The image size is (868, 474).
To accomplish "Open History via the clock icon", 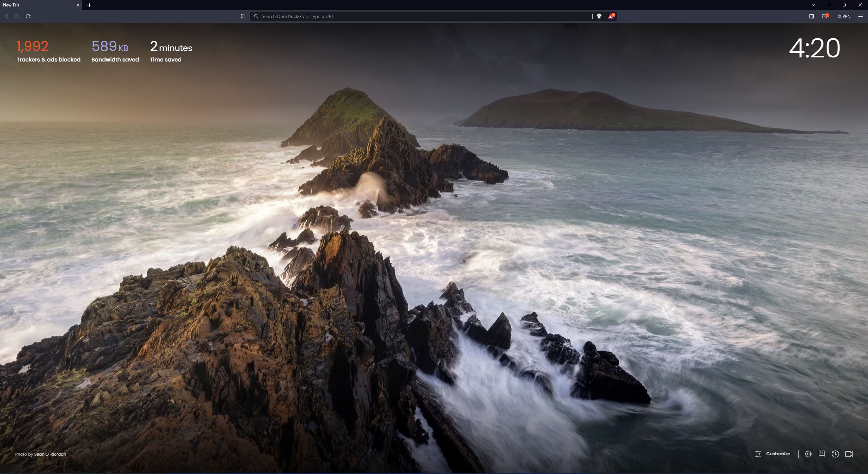I will [x=835, y=454].
